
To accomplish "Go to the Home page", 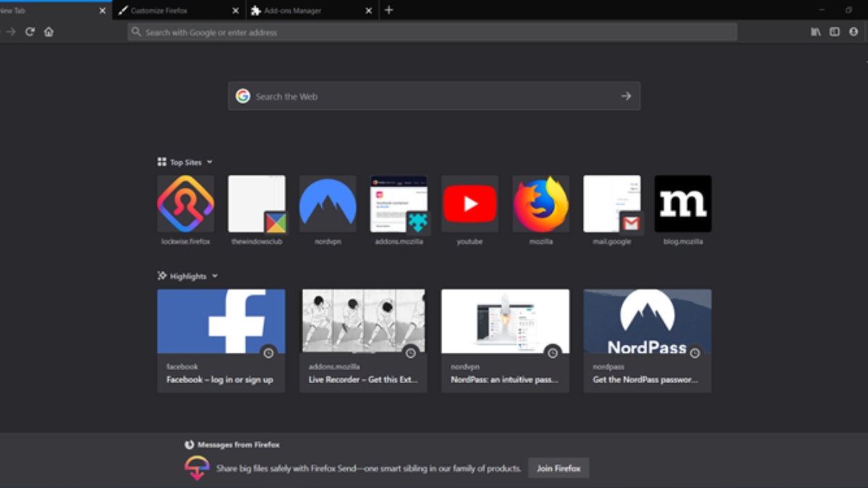I will click(48, 32).
